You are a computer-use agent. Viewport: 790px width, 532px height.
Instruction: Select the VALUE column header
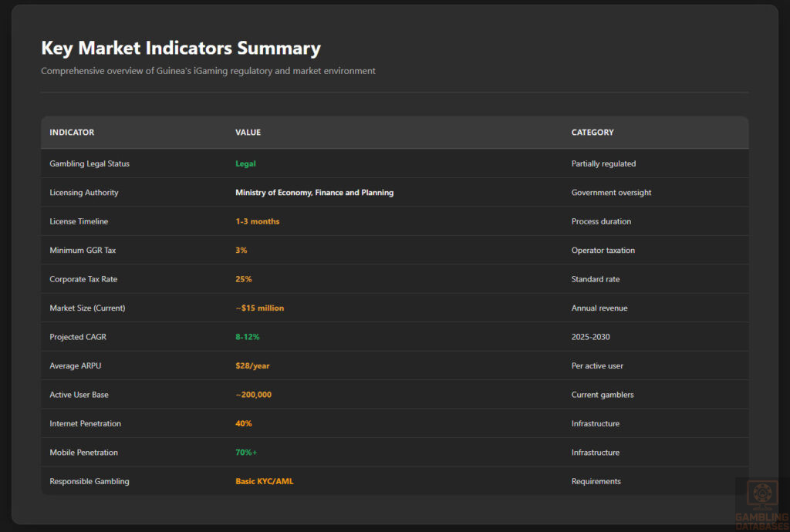pos(248,132)
